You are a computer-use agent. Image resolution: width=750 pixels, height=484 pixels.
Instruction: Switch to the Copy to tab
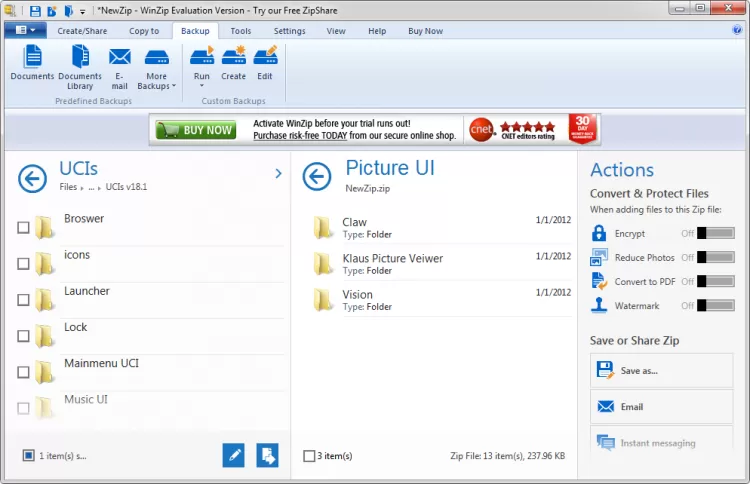coord(144,31)
